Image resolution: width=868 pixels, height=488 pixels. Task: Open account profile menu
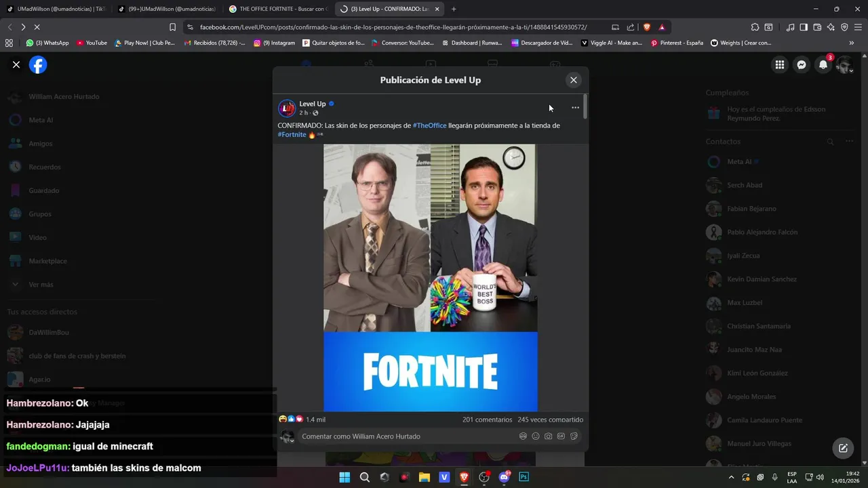coord(844,65)
